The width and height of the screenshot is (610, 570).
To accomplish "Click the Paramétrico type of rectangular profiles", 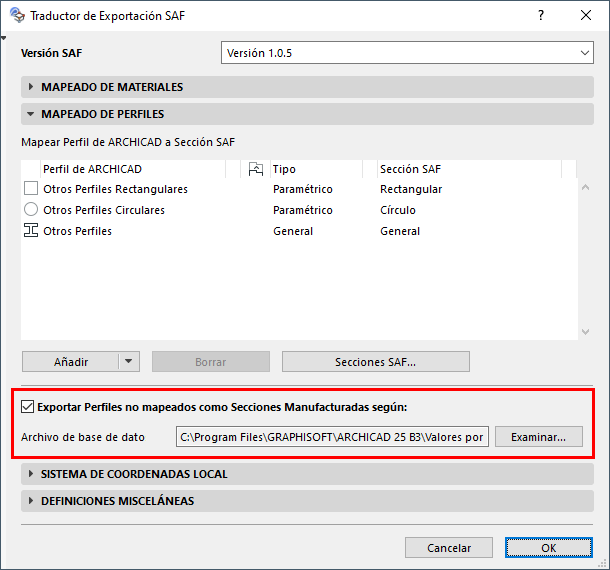I will [x=303, y=189].
